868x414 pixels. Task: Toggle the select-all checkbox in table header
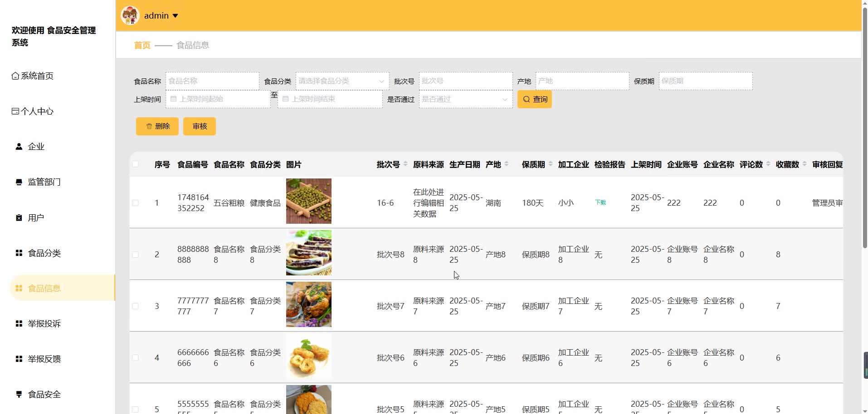coord(135,164)
